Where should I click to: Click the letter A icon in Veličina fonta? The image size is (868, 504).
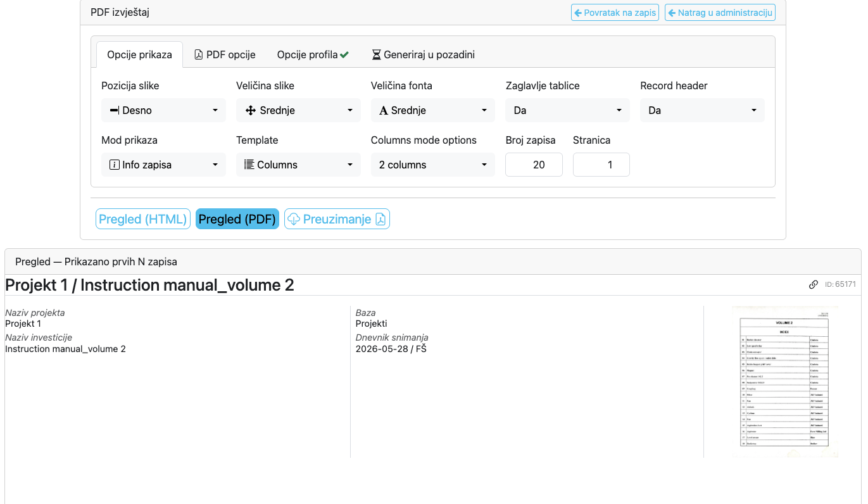(384, 110)
